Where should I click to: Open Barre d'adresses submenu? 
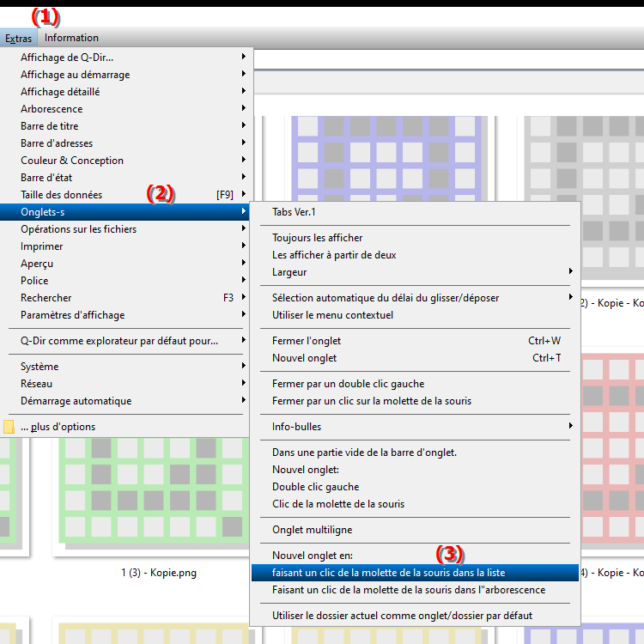click(x=126, y=143)
